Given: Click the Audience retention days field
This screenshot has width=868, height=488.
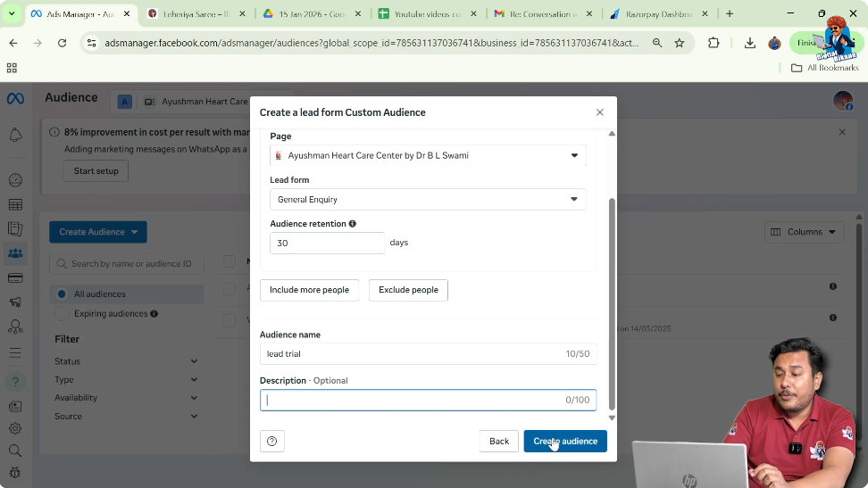Looking at the screenshot, I should tap(327, 243).
